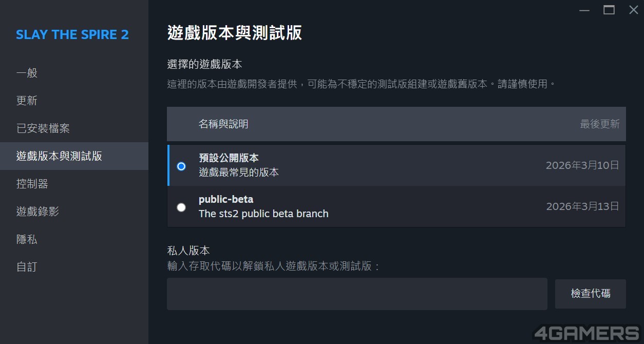Open the 控制器 settings
Viewport: 644px width, 344px height.
tap(32, 184)
